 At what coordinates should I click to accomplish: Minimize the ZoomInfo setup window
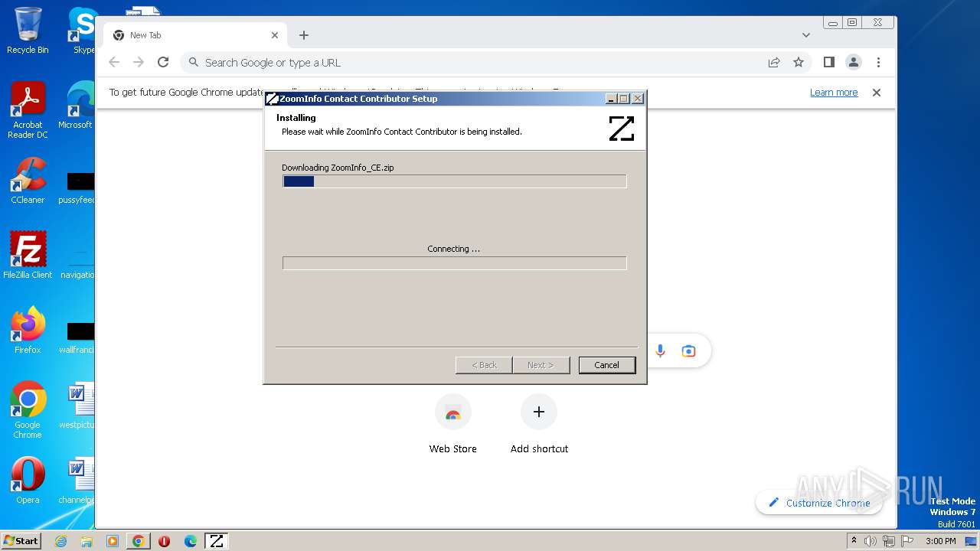coord(611,99)
